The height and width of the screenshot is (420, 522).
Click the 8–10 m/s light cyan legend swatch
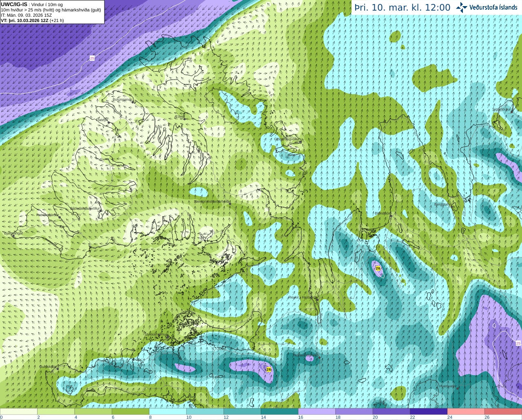(x=168, y=411)
